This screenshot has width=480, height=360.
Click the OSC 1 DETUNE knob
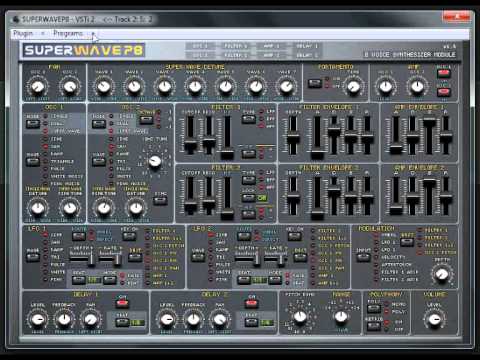pyautogui.click(x=38, y=208)
